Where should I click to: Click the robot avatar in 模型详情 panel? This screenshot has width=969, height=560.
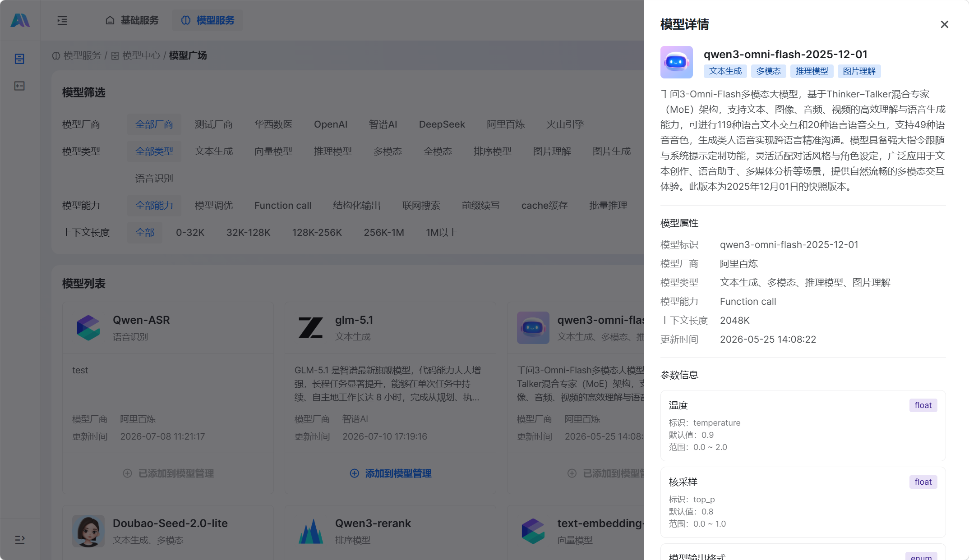(x=677, y=62)
